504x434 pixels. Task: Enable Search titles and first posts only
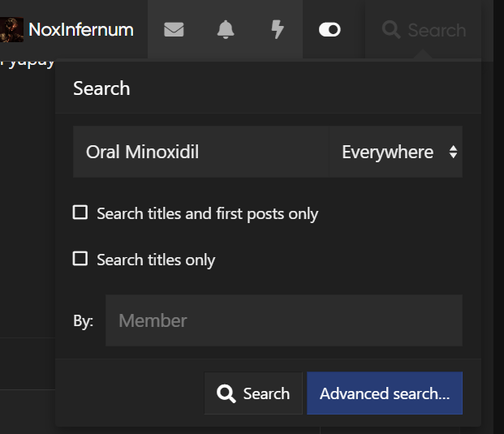[x=80, y=213]
